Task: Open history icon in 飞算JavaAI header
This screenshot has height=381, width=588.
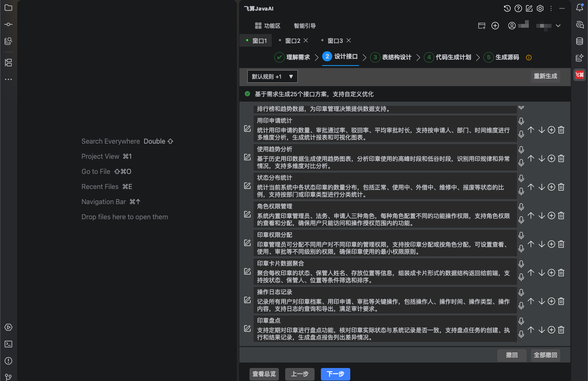Action: 507,8
